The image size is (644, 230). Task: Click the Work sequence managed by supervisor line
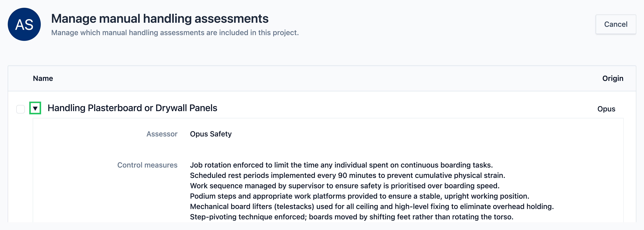click(x=345, y=186)
